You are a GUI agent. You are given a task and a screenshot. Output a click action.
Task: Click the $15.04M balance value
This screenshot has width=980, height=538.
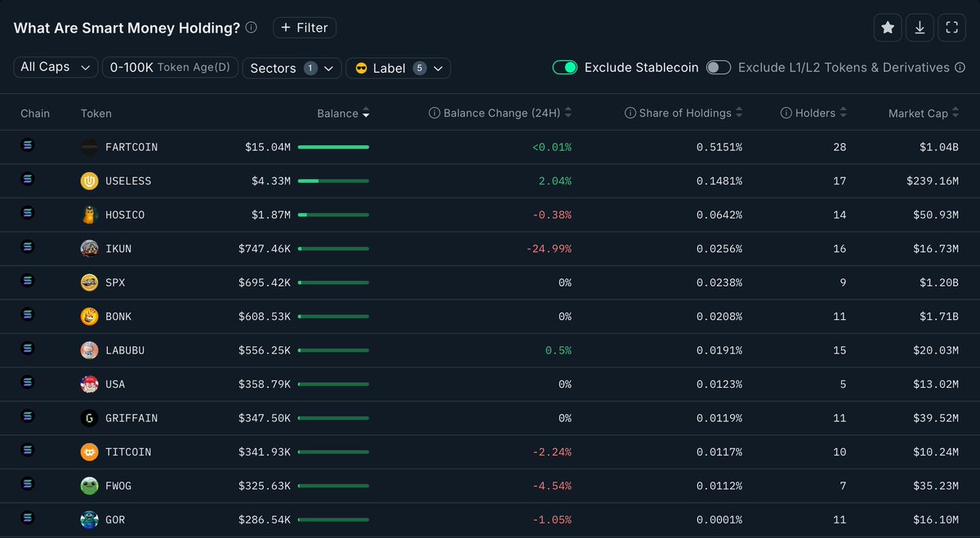(x=268, y=147)
